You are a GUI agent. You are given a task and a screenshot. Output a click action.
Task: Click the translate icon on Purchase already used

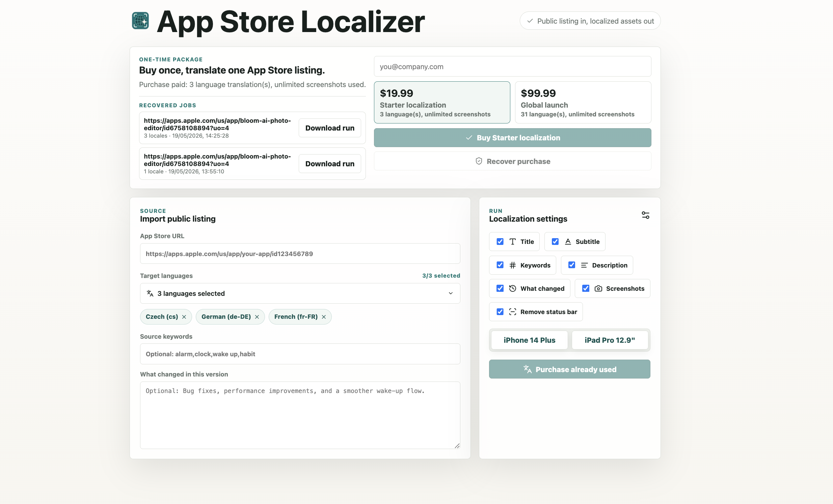click(528, 369)
